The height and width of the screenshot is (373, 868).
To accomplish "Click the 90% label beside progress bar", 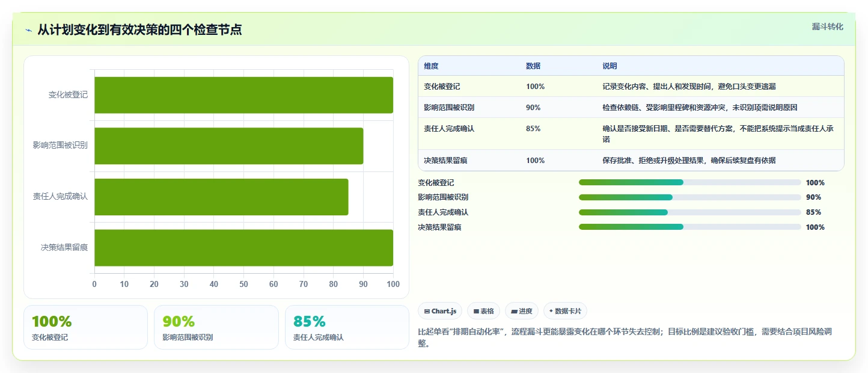I will coord(813,197).
